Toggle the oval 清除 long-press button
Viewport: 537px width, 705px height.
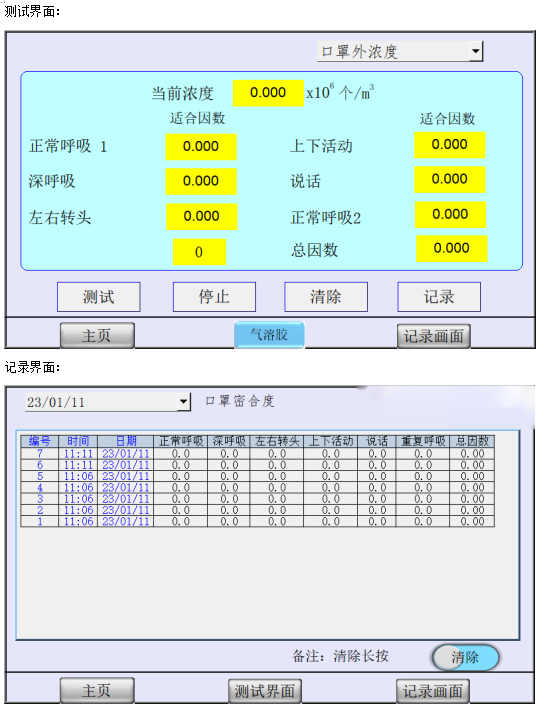point(465,657)
